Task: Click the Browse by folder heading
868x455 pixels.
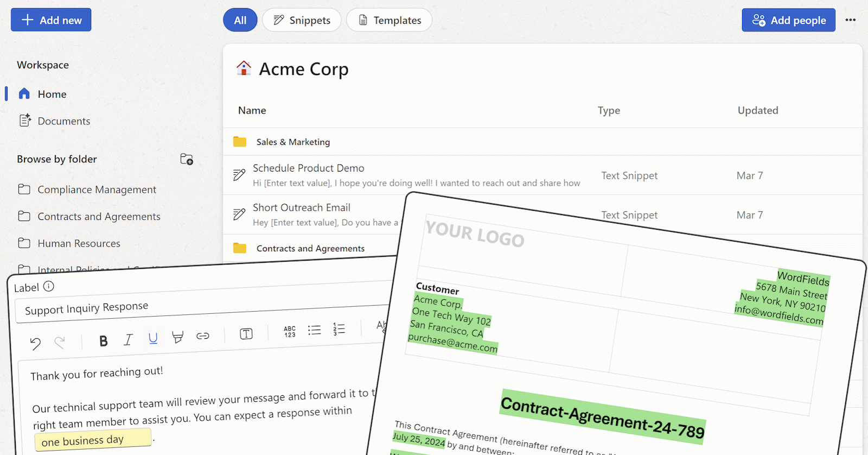Action: click(57, 159)
